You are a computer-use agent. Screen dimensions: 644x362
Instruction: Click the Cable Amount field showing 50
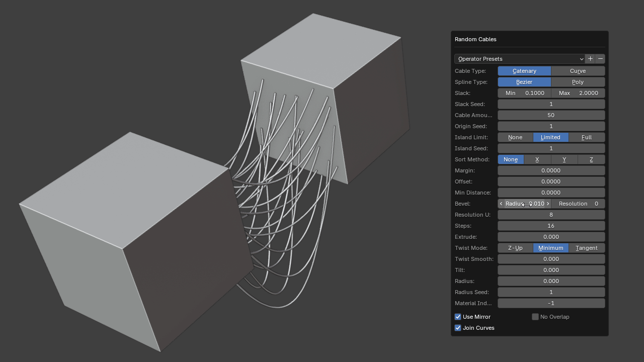pos(551,115)
